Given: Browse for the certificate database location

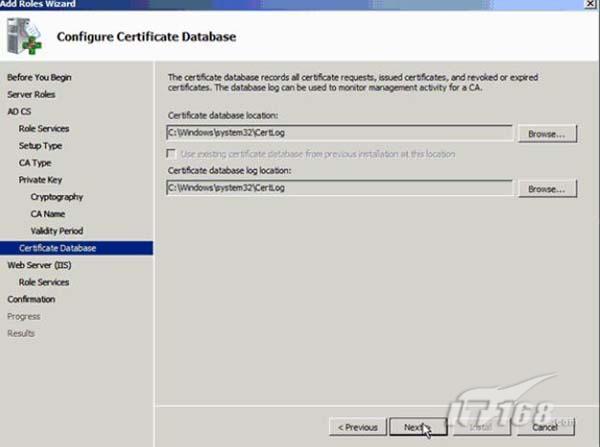Looking at the screenshot, I should (x=547, y=133).
